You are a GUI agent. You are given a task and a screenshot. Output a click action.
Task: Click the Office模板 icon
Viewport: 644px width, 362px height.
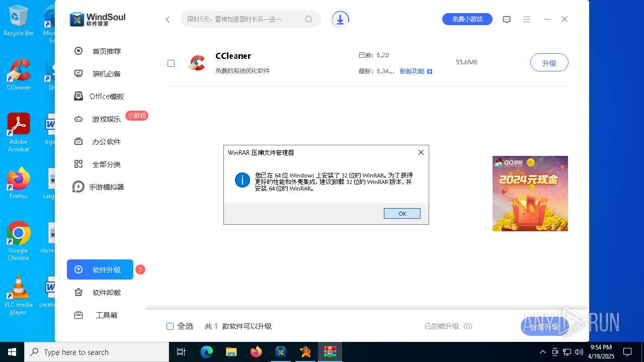tap(78, 96)
